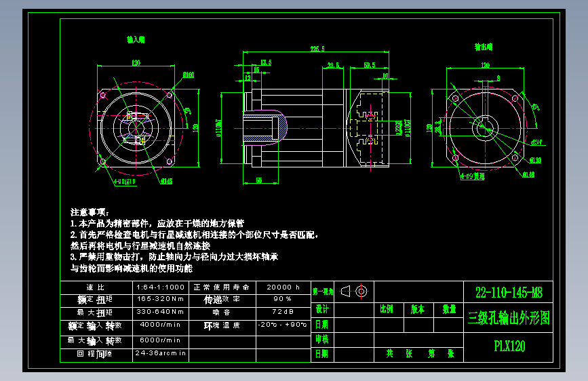
Task: Click the 55 dimension below side view
Action: [x=259, y=180]
